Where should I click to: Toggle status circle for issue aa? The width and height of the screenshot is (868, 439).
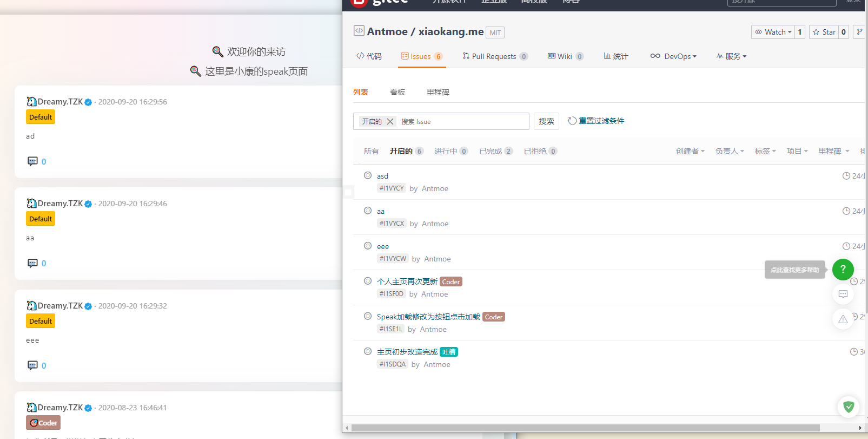point(368,211)
